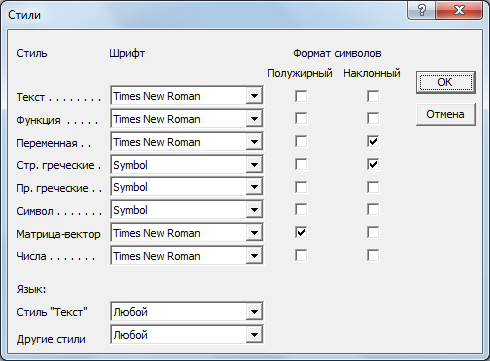Open font dropdown arrow for Числа
This screenshot has width=490, height=361.
pyautogui.click(x=254, y=256)
